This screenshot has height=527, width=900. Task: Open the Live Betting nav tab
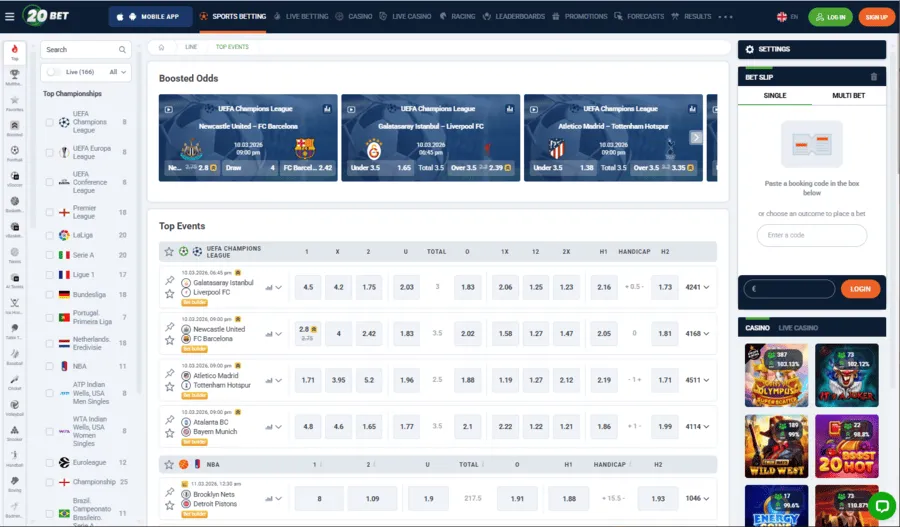301,17
